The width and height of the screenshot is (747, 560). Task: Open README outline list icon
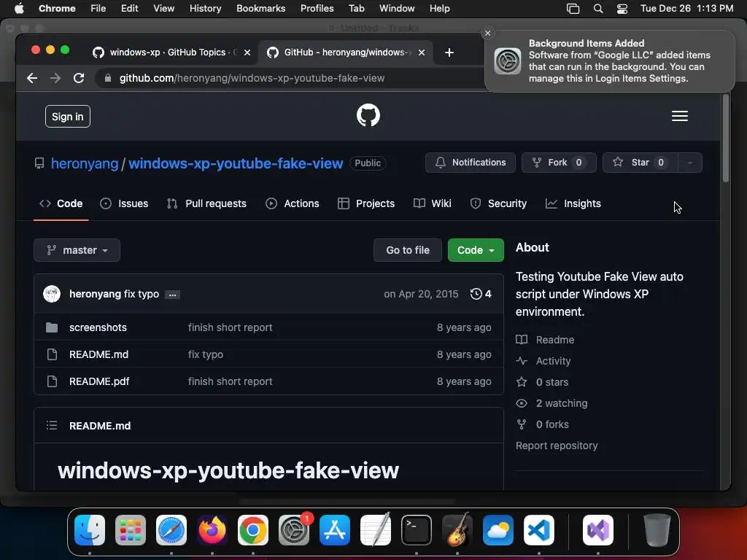[x=52, y=425]
